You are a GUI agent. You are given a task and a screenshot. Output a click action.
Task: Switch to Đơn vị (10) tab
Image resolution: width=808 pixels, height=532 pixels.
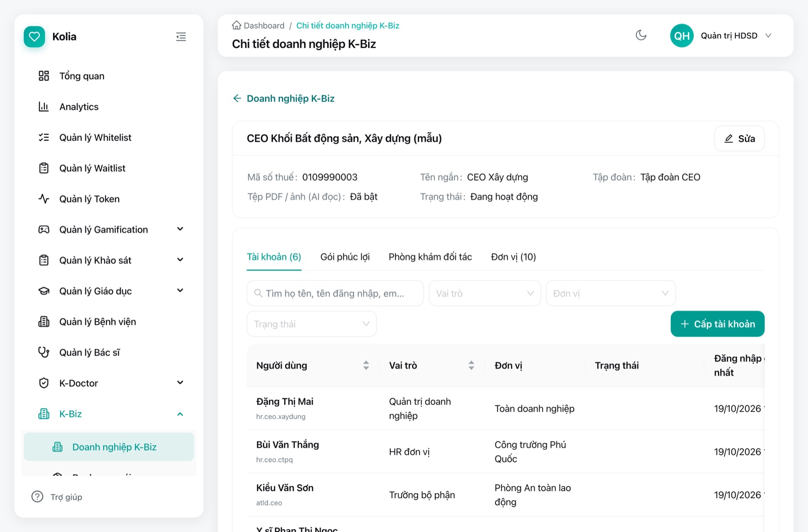pos(514,257)
